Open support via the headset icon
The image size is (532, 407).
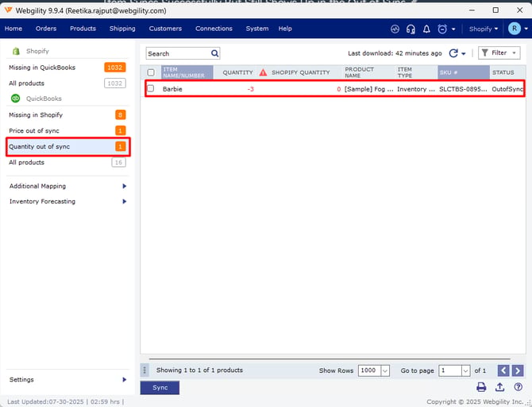(x=411, y=29)
